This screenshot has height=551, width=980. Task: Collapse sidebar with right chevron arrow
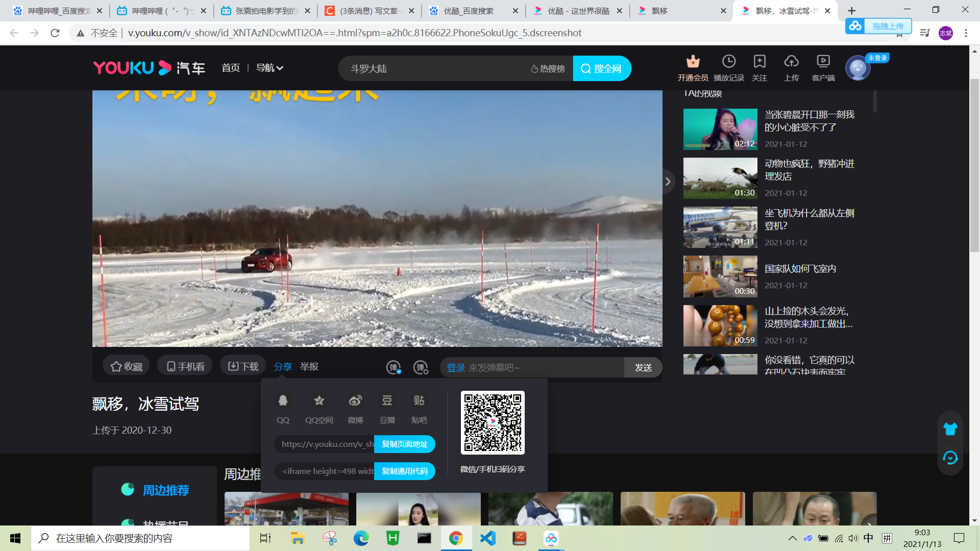click(x=668, y=182)
